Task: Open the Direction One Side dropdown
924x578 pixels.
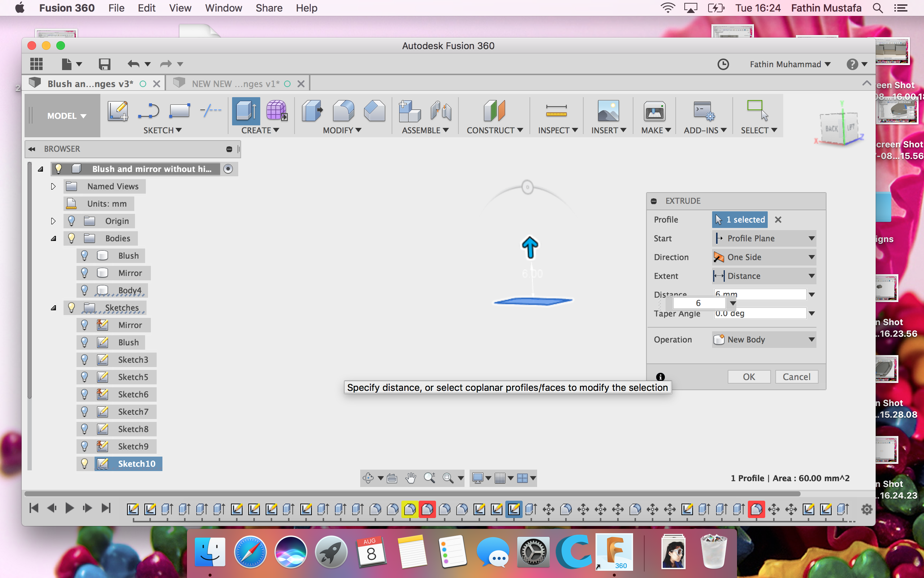Action: 764,257
